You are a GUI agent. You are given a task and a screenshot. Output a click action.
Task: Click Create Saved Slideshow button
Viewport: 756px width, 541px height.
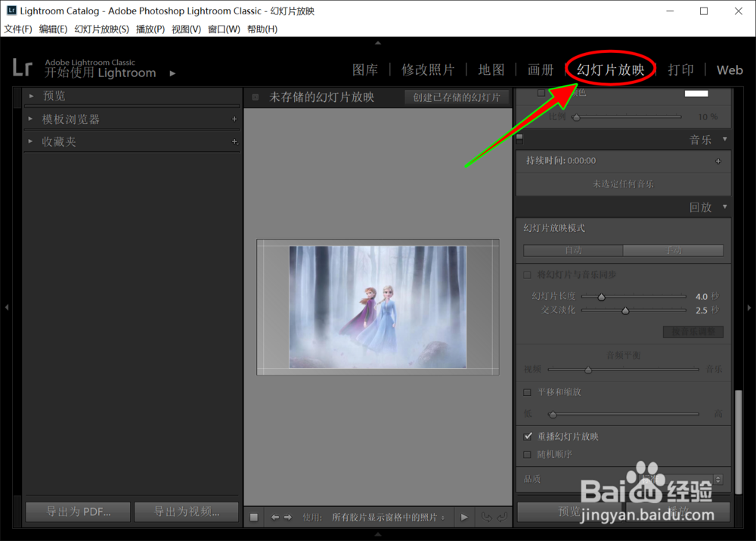click(457, 97)
